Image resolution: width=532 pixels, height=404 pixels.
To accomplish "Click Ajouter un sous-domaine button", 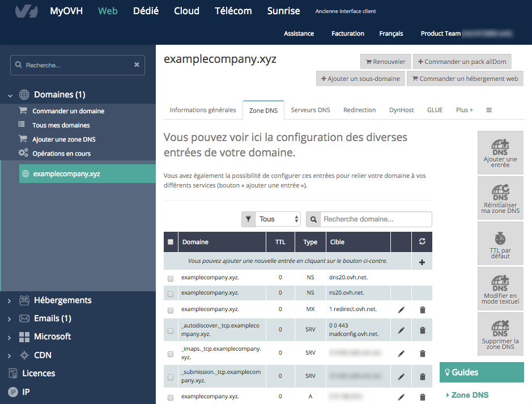I will pos(360,78).
